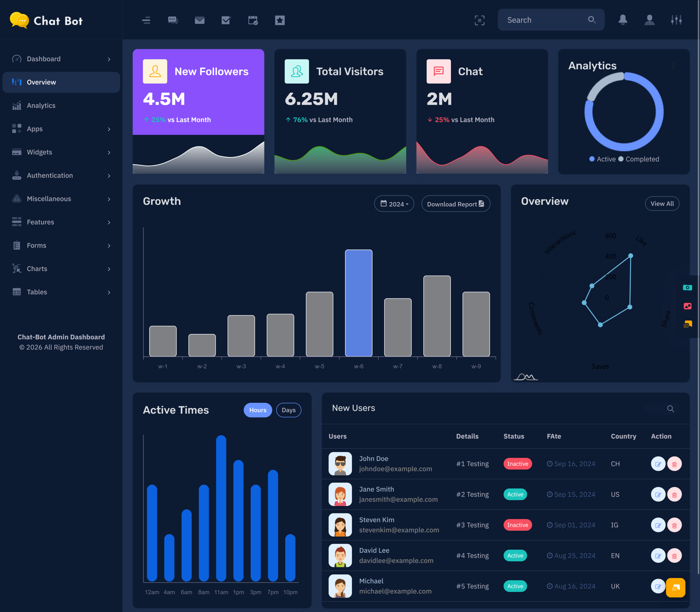Expand Miscellaneous sidebar menu
This screenshot has width=700, height=612.
coord(61,199)
